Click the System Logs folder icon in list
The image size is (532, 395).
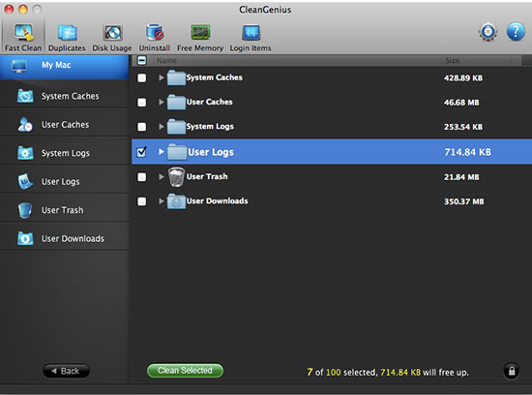click(176, 127)
